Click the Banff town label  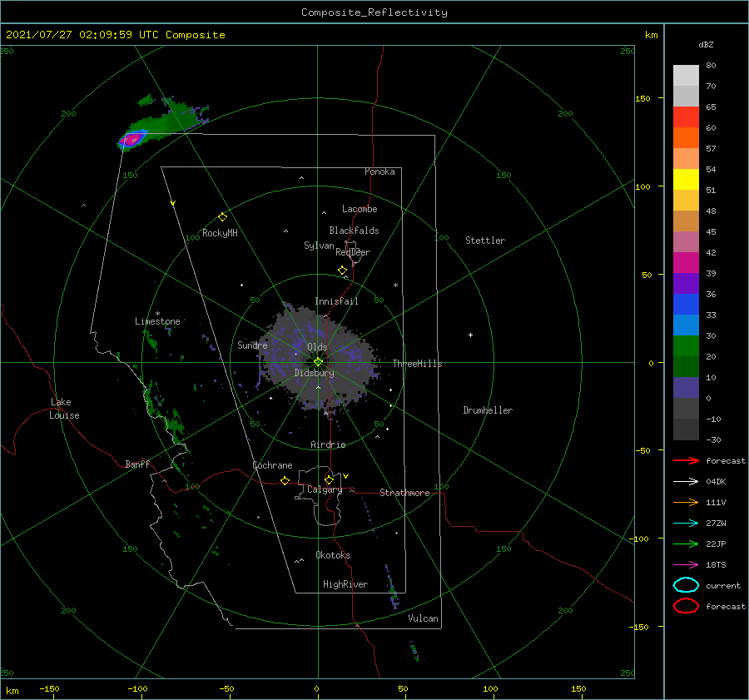pos(137,464)
